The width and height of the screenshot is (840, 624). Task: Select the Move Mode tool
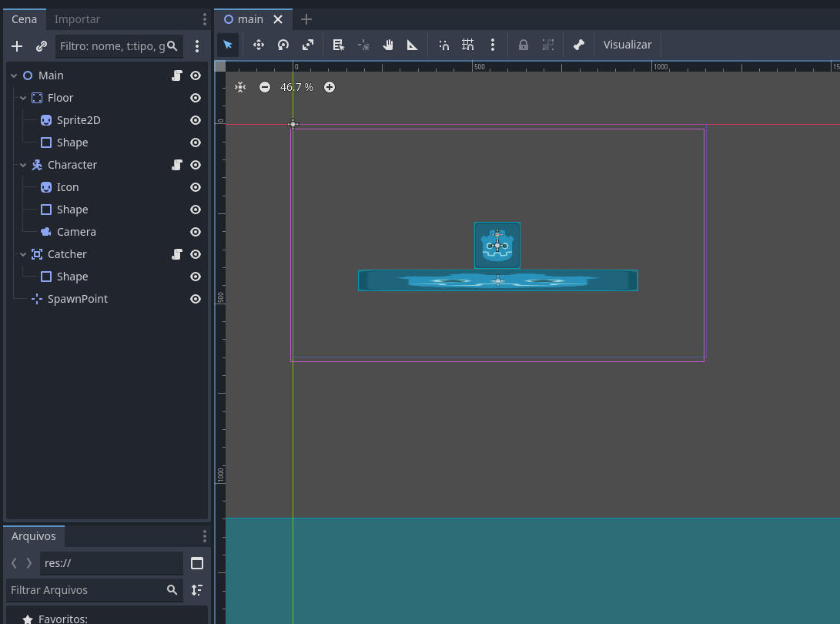pos(259,45)
